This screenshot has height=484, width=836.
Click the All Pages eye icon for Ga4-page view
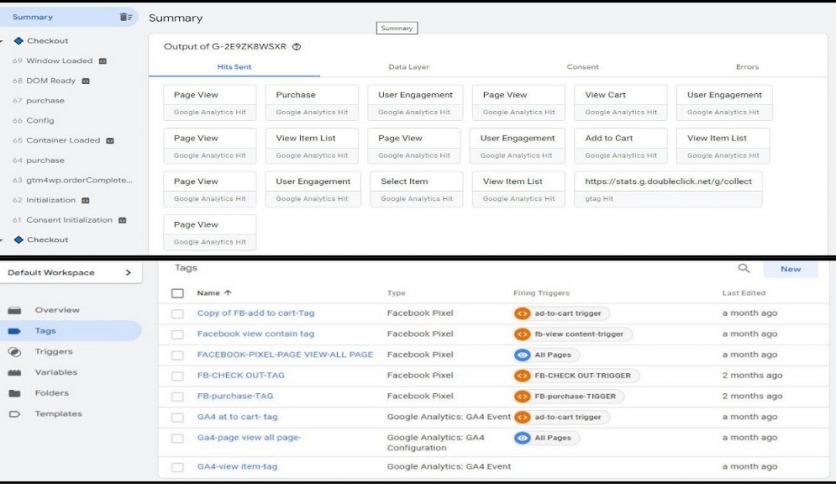522,438
